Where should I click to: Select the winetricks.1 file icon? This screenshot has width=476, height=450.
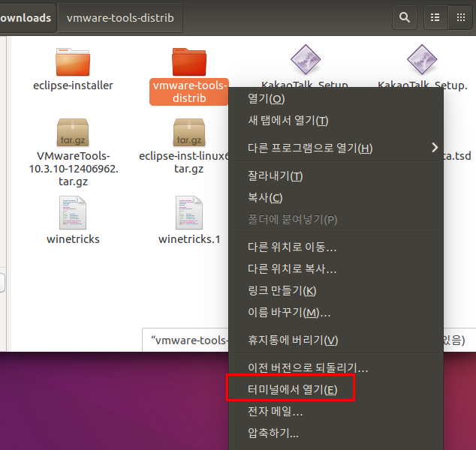tap(189, 212)
